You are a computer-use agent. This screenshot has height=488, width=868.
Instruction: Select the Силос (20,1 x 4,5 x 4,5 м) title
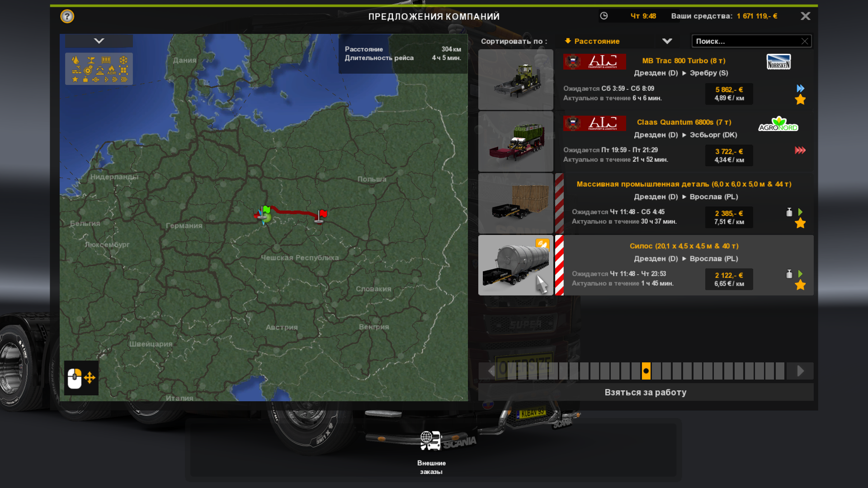click(x=684, y=246)
